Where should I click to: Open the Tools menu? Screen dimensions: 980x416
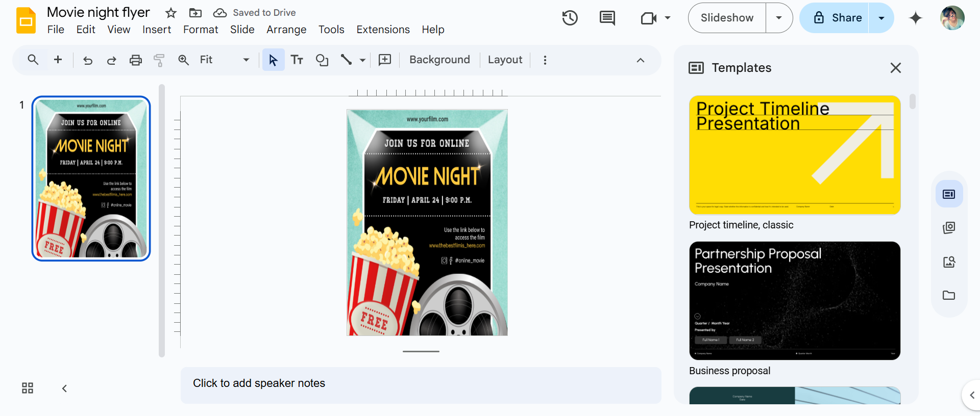(x=331, y=30)
